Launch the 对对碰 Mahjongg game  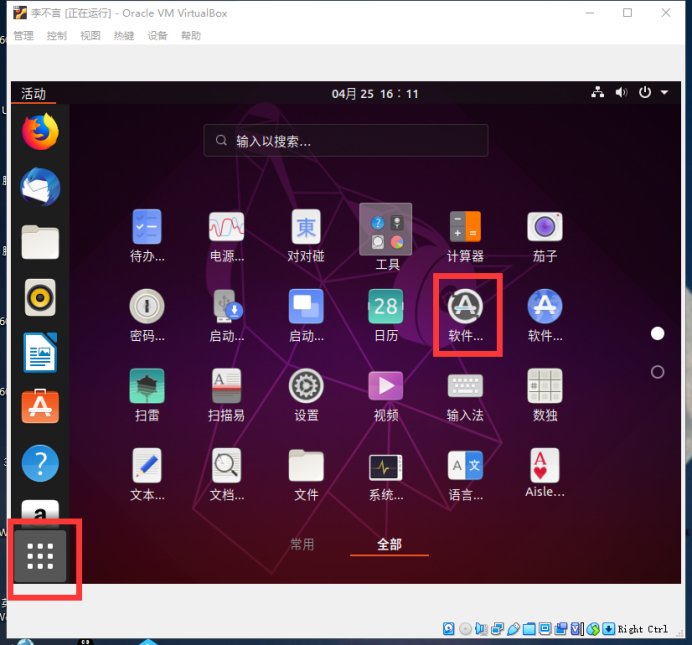tap(306, 236)
